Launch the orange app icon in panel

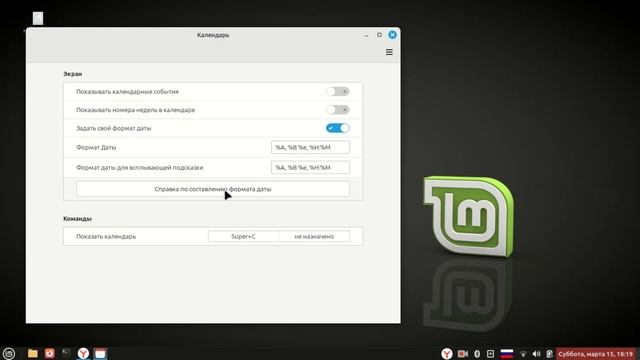coord(49,353)
